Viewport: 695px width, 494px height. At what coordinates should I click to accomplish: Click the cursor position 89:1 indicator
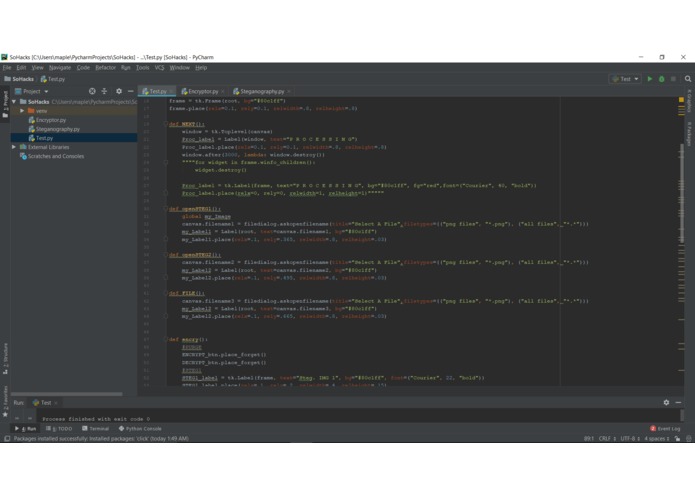click(589, 439)
